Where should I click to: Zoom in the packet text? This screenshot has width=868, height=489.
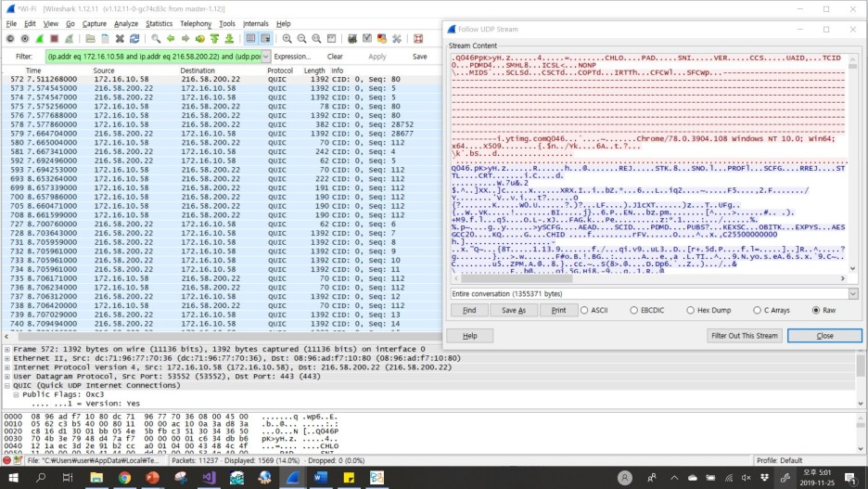(287, 39)
